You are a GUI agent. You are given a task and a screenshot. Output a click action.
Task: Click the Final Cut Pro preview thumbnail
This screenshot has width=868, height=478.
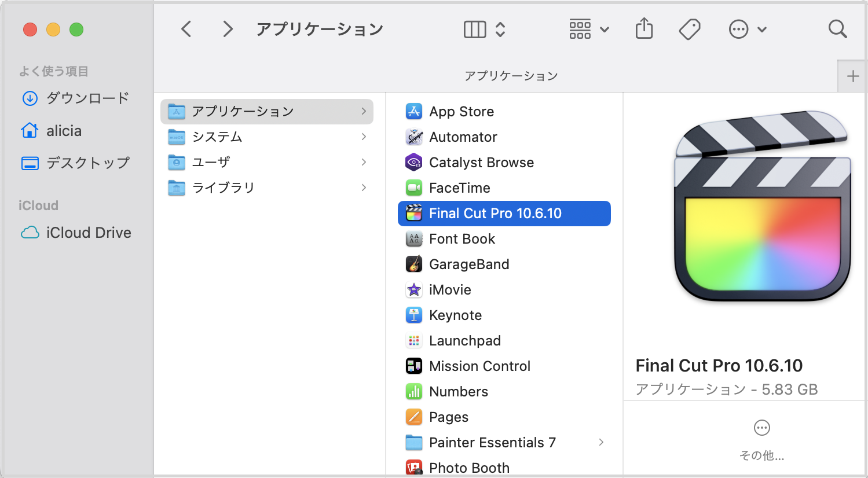coord(761,205)
